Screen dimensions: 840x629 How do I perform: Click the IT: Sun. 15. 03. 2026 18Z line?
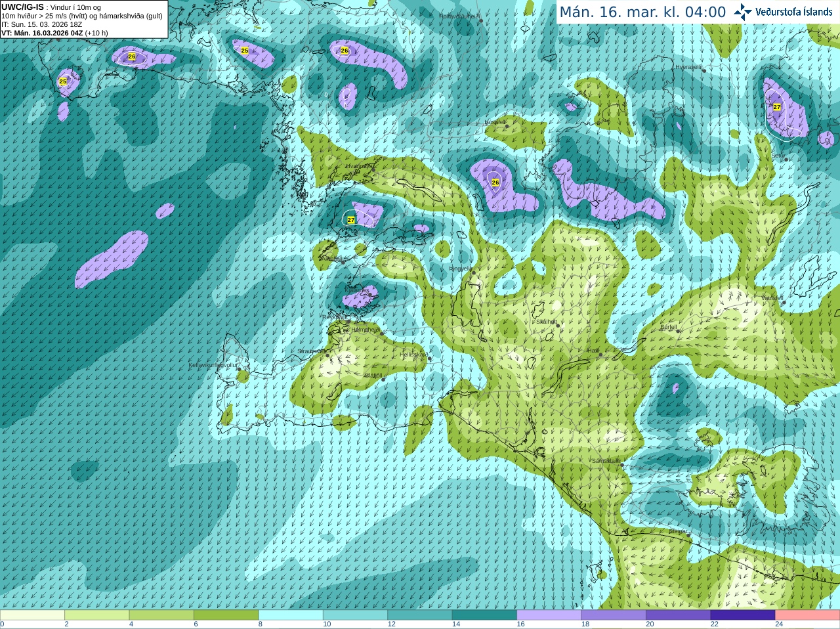coord(41,24)
